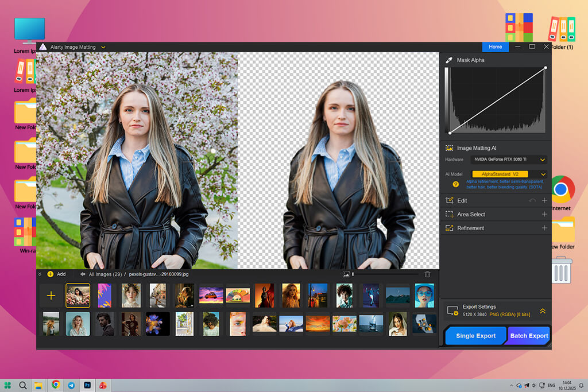Click the Image Matting AI section icon
Image resolution: width=588 pixels, height=392 pixels.
[x=449, y=148]
